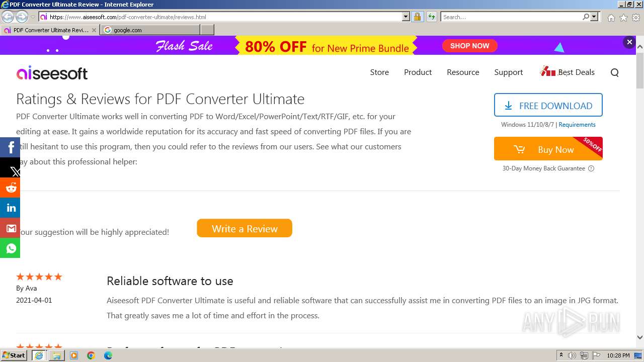Open the recent pages dropdown arrow
The height and width of the screenshot is (362, 644).
33,17
